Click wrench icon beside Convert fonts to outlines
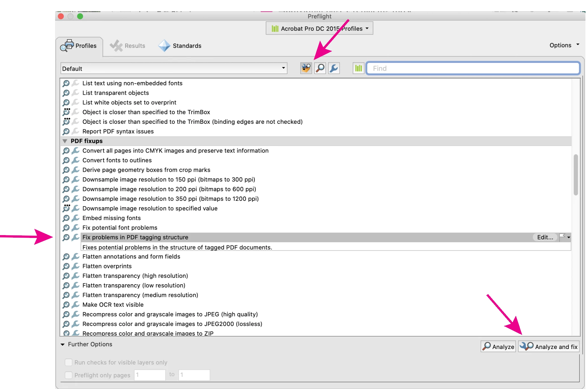This screenshot has height=389, width=588. click(x=76, y=160)
